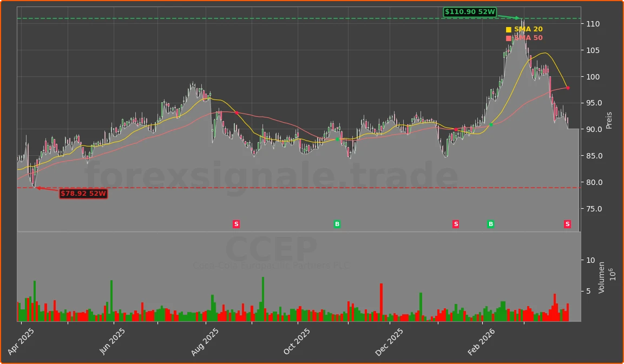Image resolution: width=624 pixels, height=364 pixels.
Task: Select the SMA 20 legend label
Action: [x=528, y=29]
